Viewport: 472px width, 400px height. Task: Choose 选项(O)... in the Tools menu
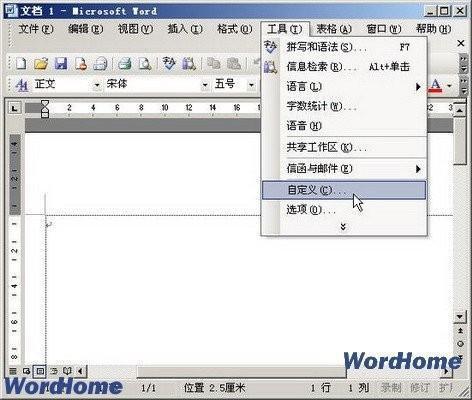[344, 210]
